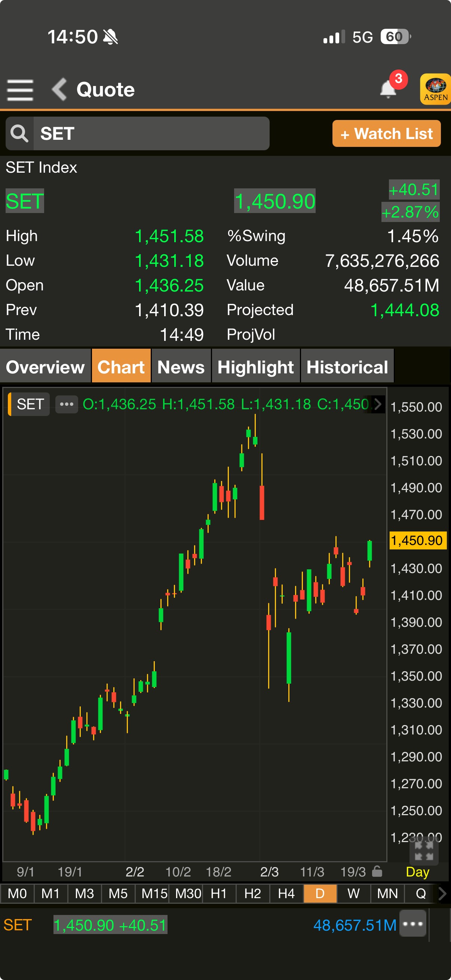Tap the search magnifier icon
Viewport: 451px width, 980px height.
[x=19, y=133]
